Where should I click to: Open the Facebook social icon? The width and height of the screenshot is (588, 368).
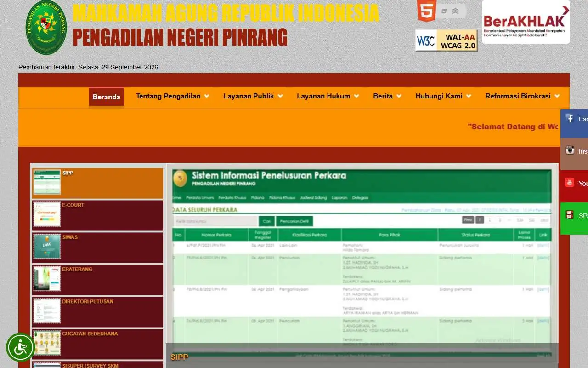click(570, 119)
